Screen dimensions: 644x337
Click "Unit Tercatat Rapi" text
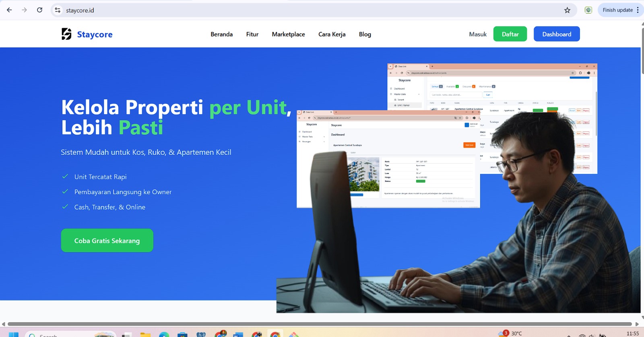(x=100, y=177)
